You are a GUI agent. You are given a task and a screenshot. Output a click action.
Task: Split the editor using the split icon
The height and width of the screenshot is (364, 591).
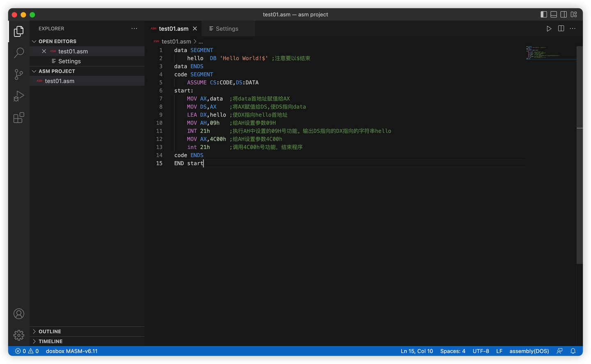561,28
